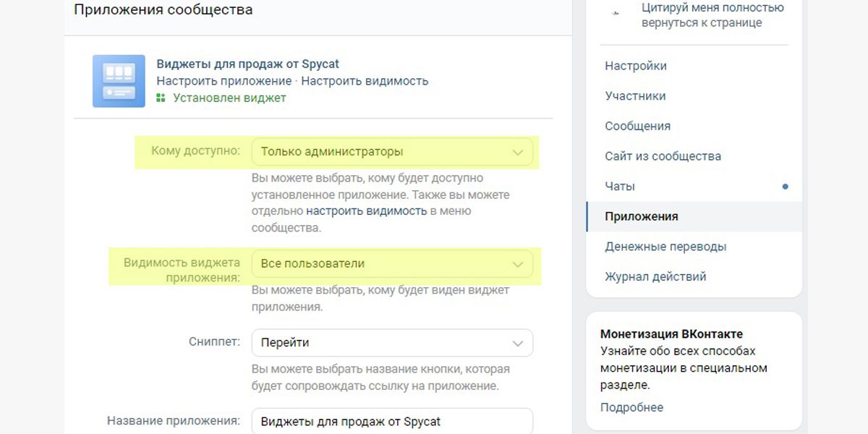Screen dimensions: 868x434
Task: Open 'Виджеты для продаж от Spycat' title
Action: (247, 64)
